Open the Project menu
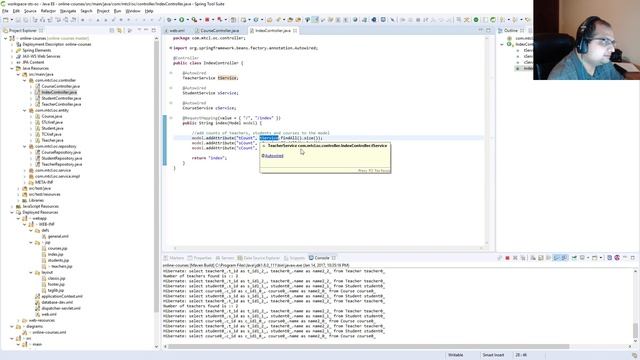 (x=103, y=11)
